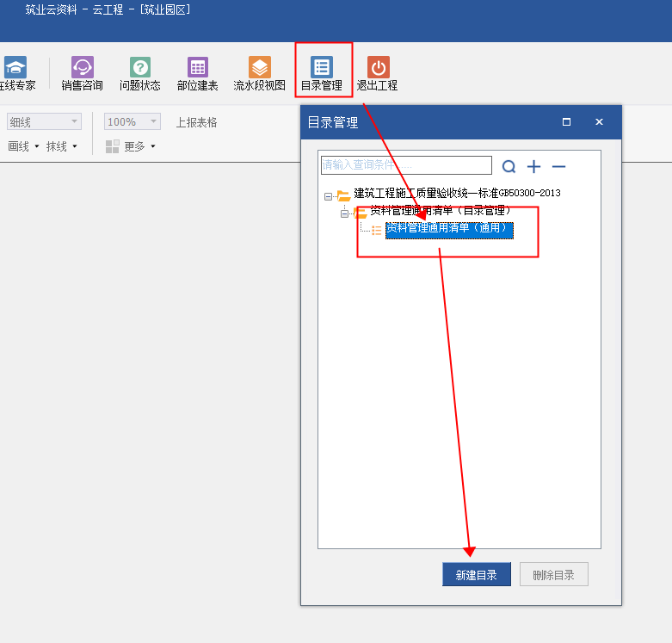Open 销售咨询 sales consultation
This screenshot has height=643, width=672.
(83, 74)
